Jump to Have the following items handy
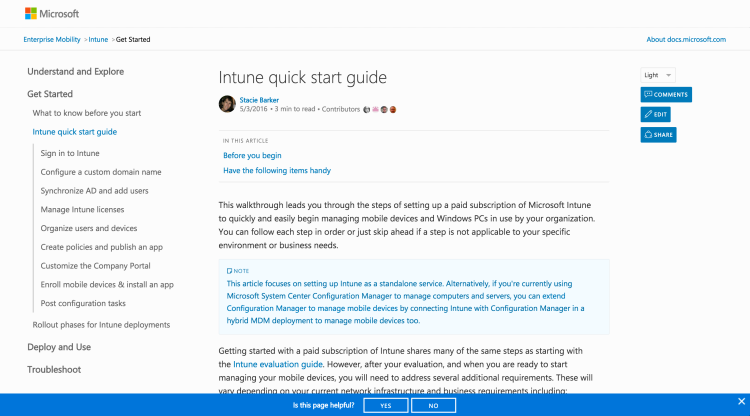Image resolution: width=750 pixels, height=416 pixels. coord(277,170)
